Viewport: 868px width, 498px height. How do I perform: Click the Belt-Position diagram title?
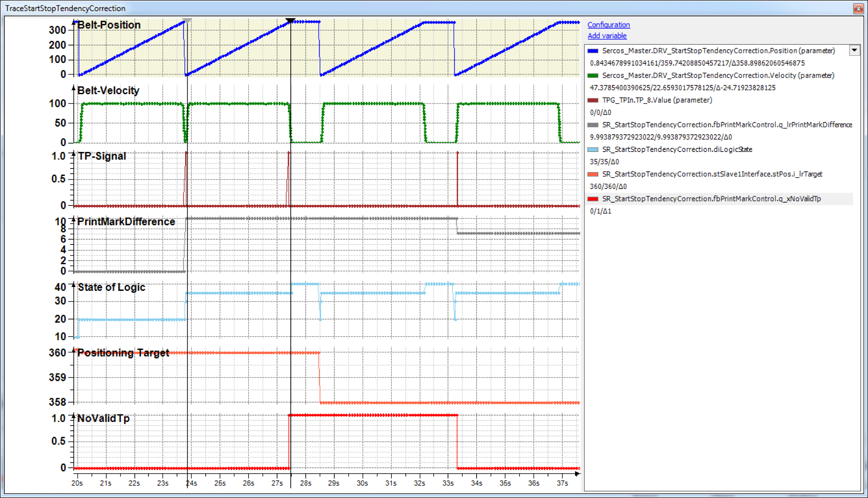pyautogui.click(x=109, y=25)
